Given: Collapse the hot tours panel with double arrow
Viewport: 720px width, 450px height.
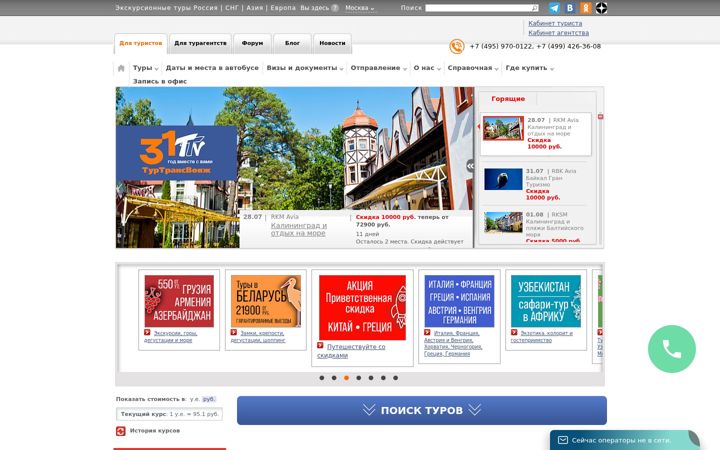Looking at the screenshot, I should tap(470, 166).
